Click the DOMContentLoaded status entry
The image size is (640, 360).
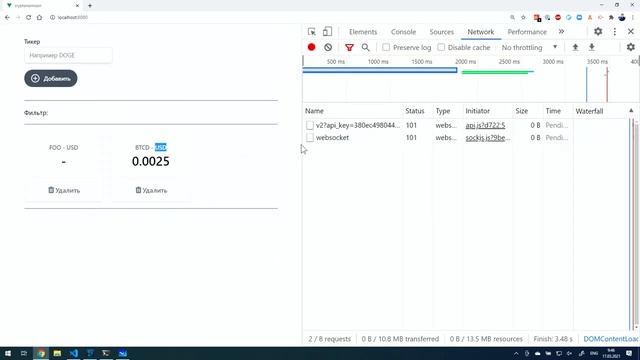point(611,339)
